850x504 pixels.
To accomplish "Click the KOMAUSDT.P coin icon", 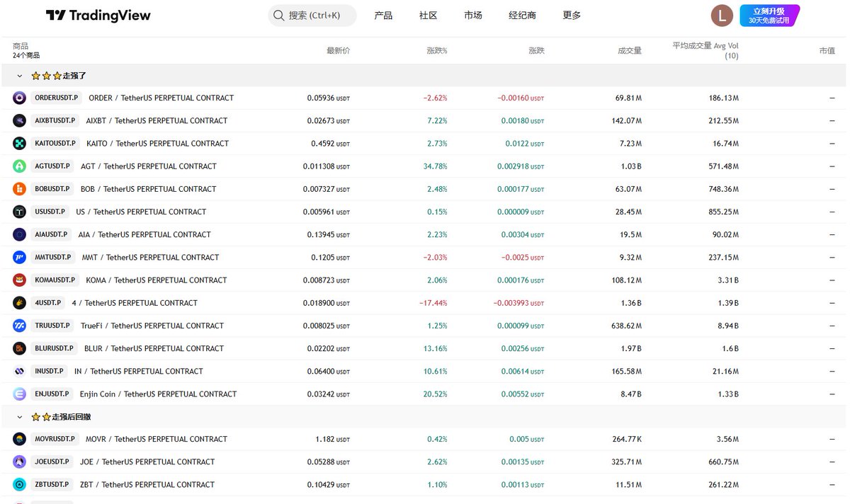I will pyautogui.click(x=20, y=280).
